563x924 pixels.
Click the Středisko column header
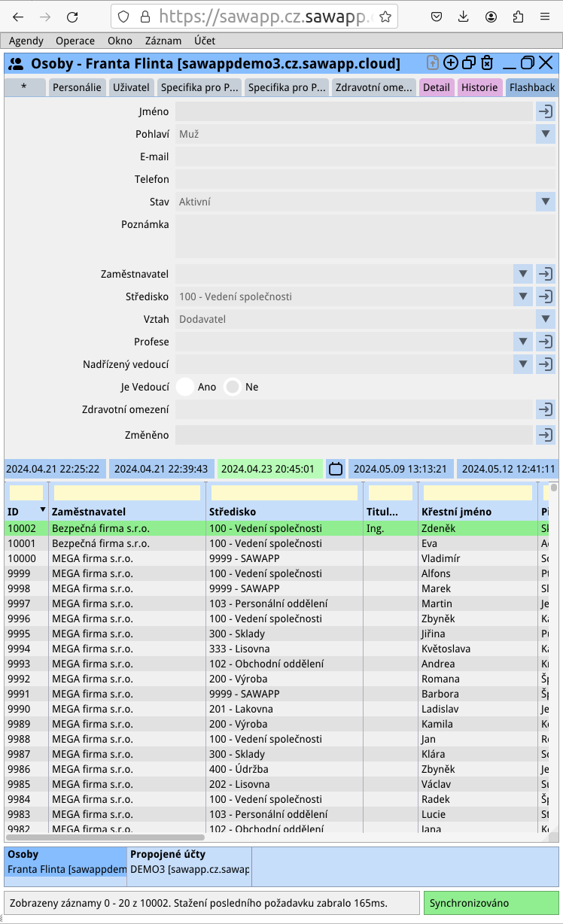pyautogui.click(x=285, y=512)
